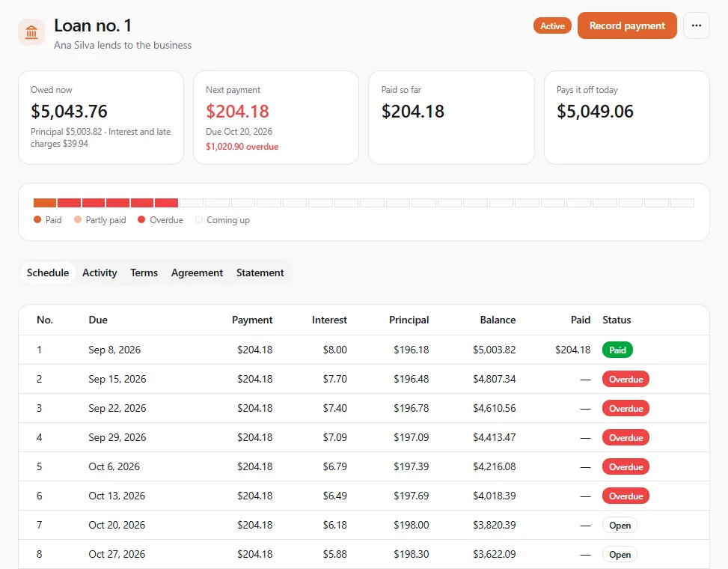The width and height of the screenshot is (728, 569).
Task: Click the Owed now amount $5,043.76
Action: [69, 112]
